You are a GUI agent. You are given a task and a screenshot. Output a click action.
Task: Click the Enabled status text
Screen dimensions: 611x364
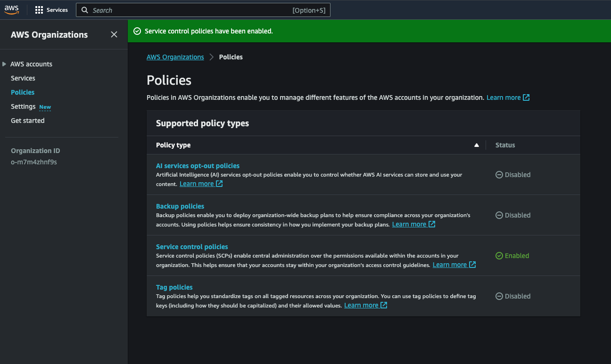(517, 256)
